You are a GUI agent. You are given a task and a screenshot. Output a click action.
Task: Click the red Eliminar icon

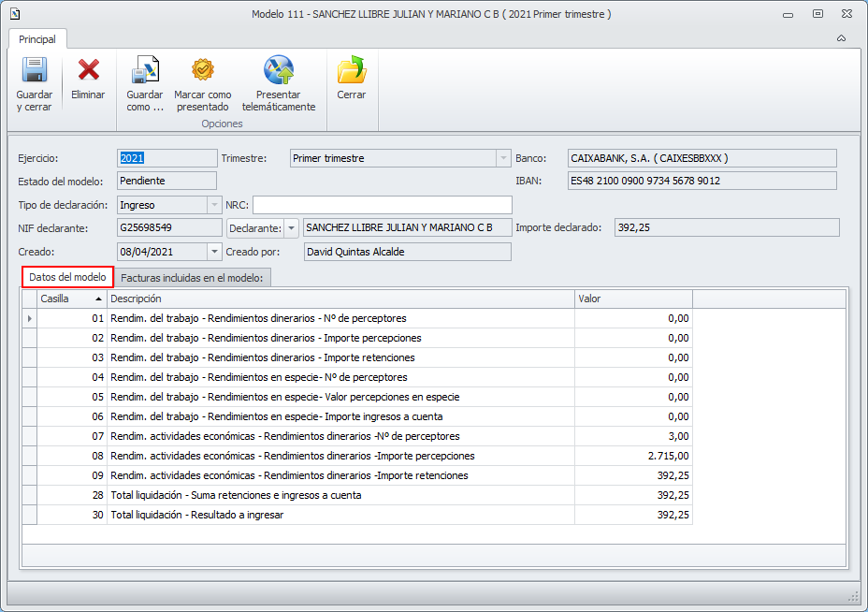coord(88,72)
